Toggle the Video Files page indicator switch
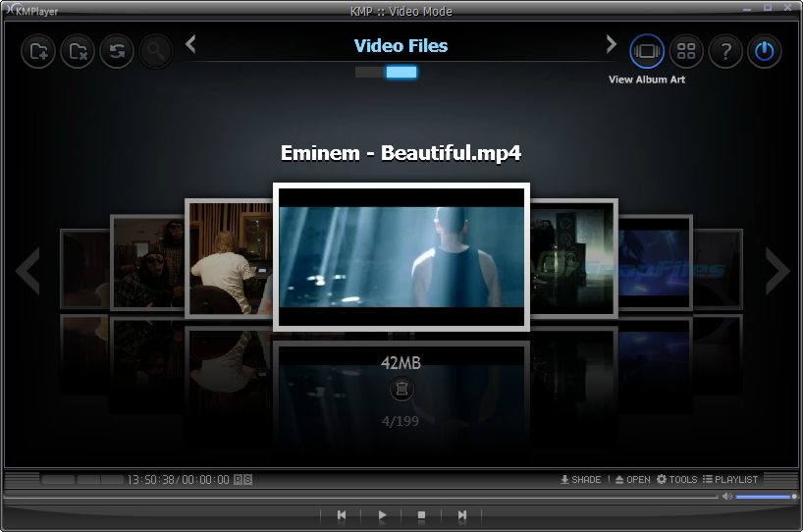The width and height of the screenshot is (803, 532). tap(386, 73)
